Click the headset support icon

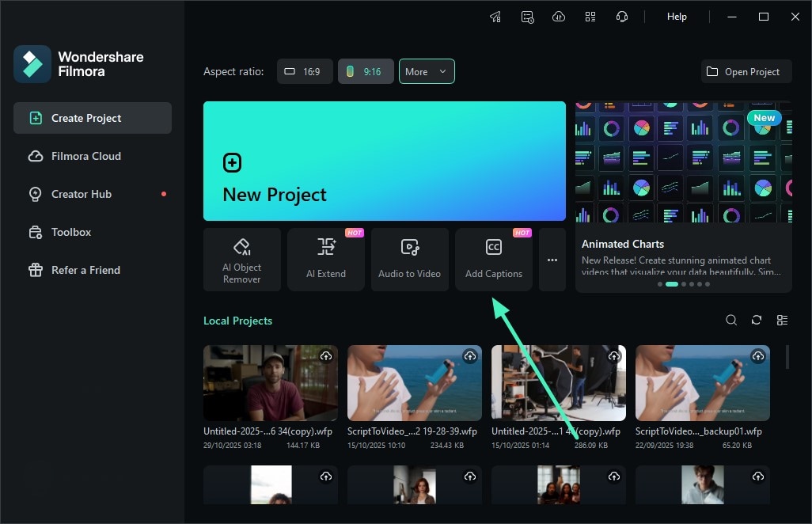(622, 17)
